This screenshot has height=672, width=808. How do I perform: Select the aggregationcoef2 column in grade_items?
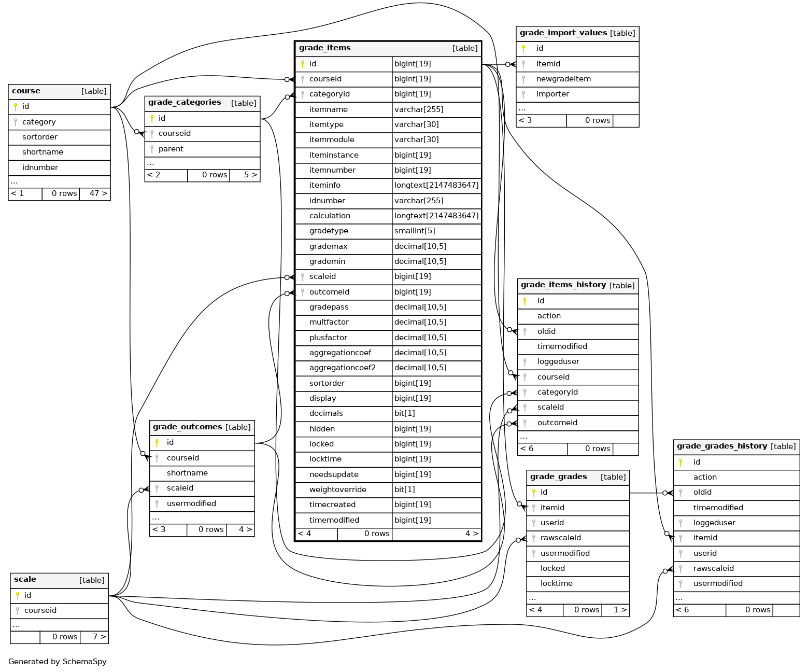(x=344, y=368)
